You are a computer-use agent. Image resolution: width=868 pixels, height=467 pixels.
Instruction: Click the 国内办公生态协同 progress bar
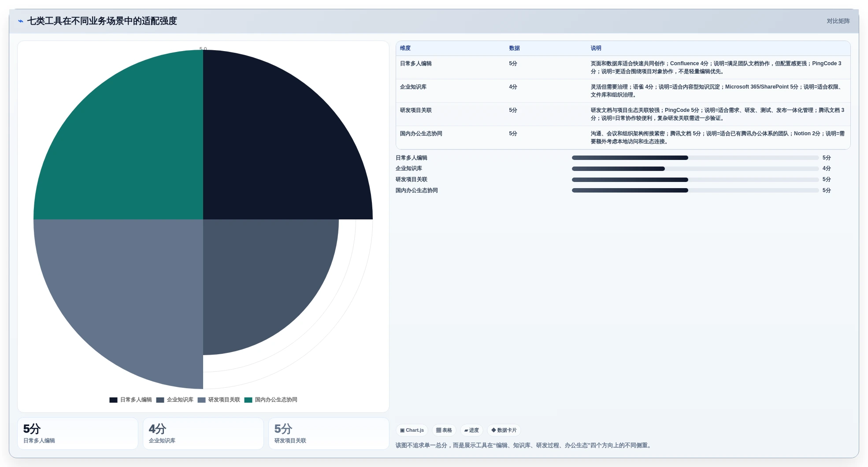[695, 190]
